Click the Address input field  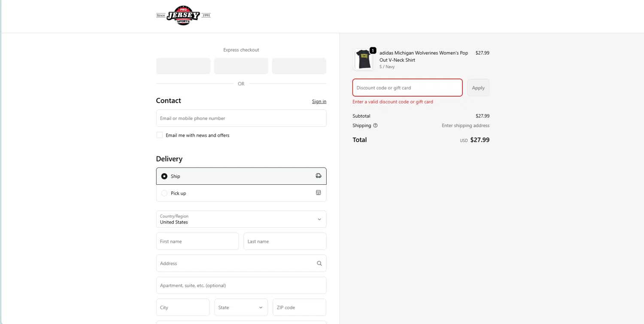tap(241, 263)
